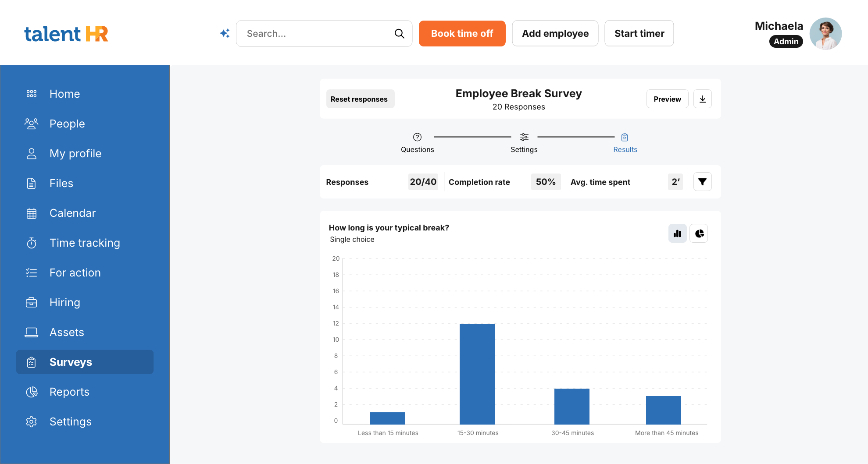This screenshot has width=868, height=464.
Task: Click the Add employee button
Action: (555, 33)
